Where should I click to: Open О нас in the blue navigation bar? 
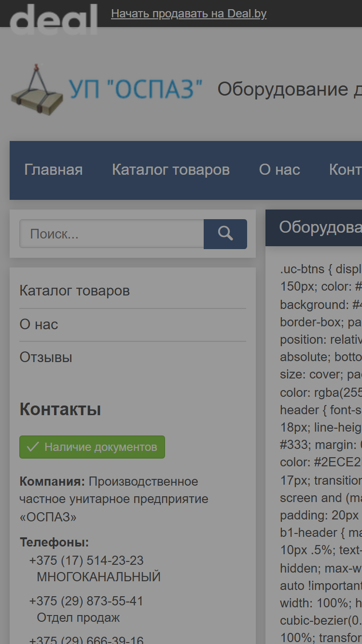[x=279, y=170]
